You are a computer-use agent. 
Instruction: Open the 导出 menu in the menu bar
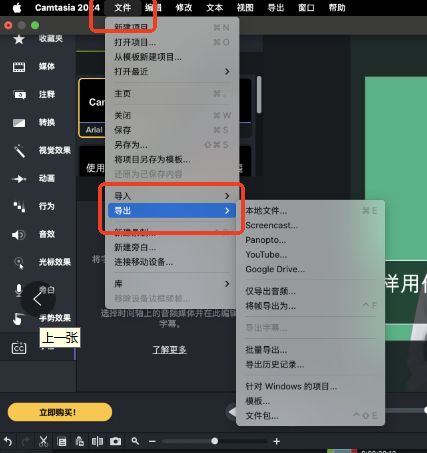pyautogui.click(x=276, y=8)
